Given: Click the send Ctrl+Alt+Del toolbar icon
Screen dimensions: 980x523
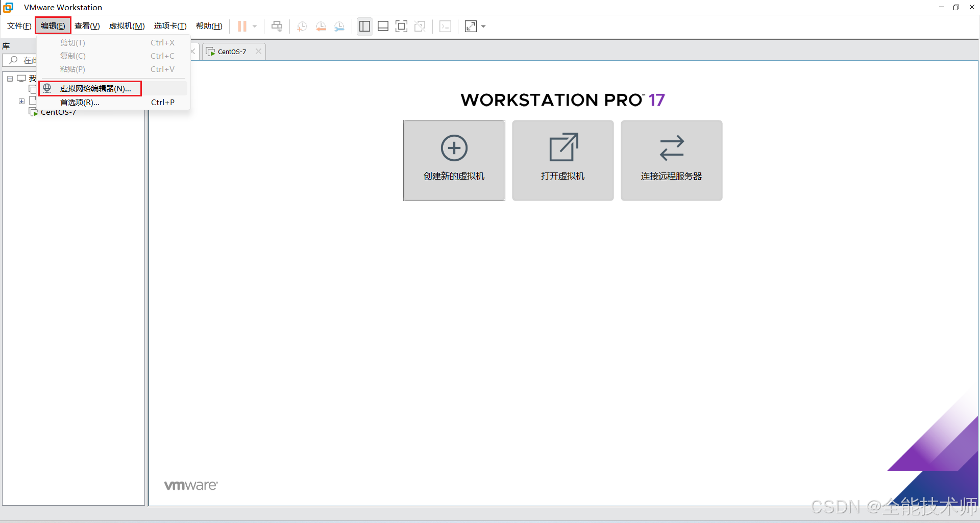Looking at the screenshot, I should pos(277,26).
